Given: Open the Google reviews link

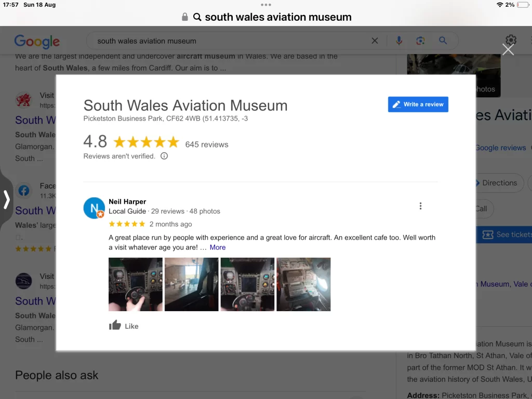Looking at the screenshot, I should (x=500, y=148).
